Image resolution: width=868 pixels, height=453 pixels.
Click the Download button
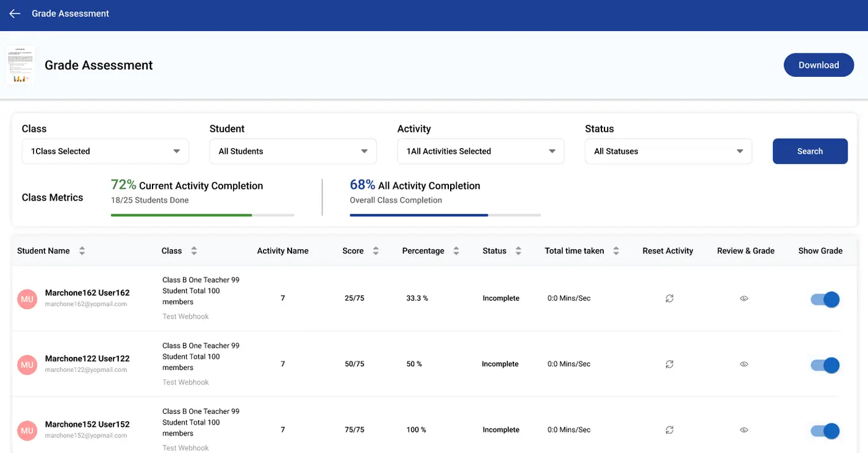pyautogui.click(x=818, y=65)
